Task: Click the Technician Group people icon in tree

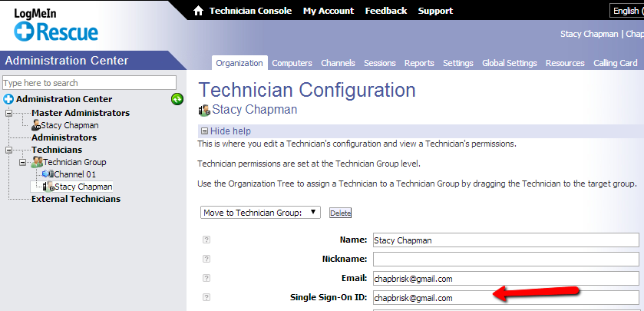Action: pos(37,162)
